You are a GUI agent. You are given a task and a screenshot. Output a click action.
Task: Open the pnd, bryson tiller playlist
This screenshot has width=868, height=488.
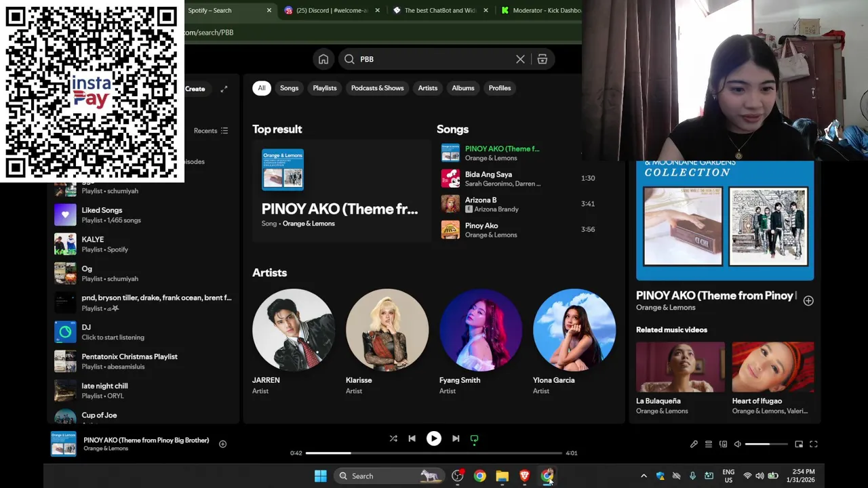(143, 303)
